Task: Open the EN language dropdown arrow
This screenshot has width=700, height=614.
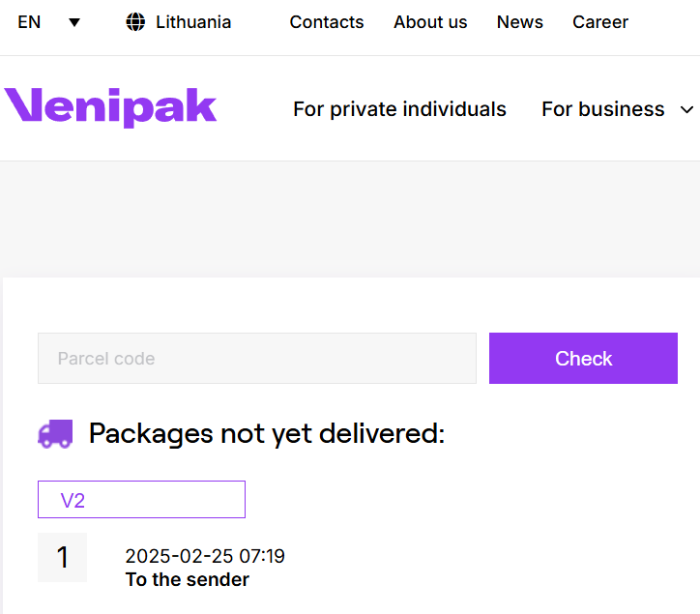Action: pos(74,22)
